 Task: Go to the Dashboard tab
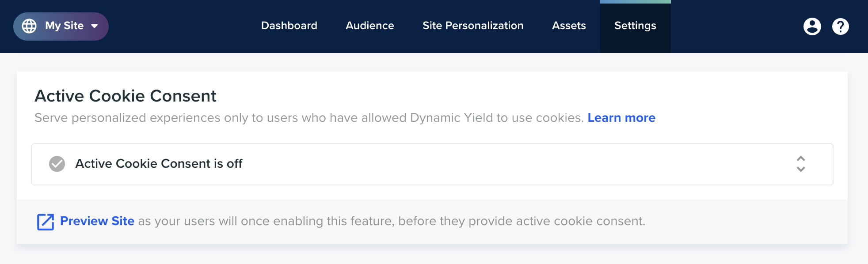tap(289, 26)
